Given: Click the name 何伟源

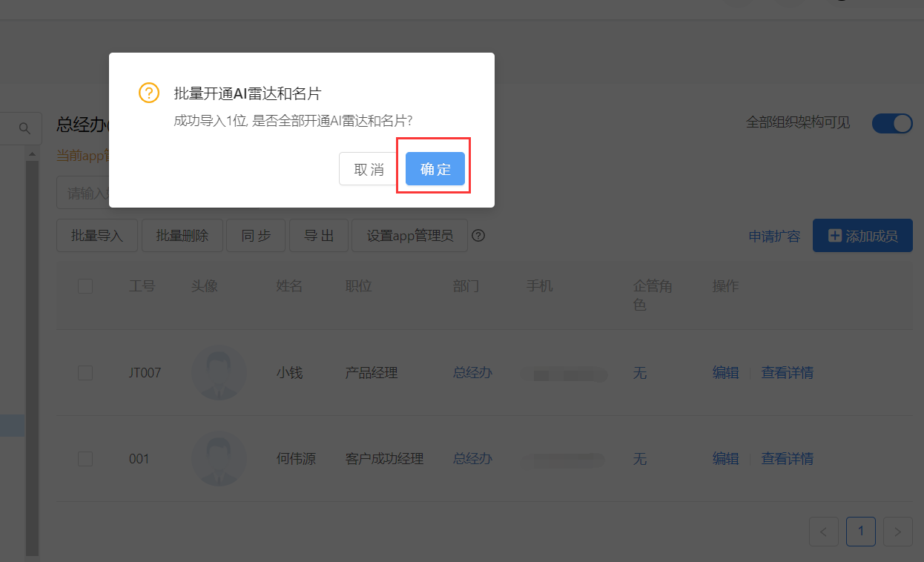Looking at the screenshot, I should (x=296, y=459).
